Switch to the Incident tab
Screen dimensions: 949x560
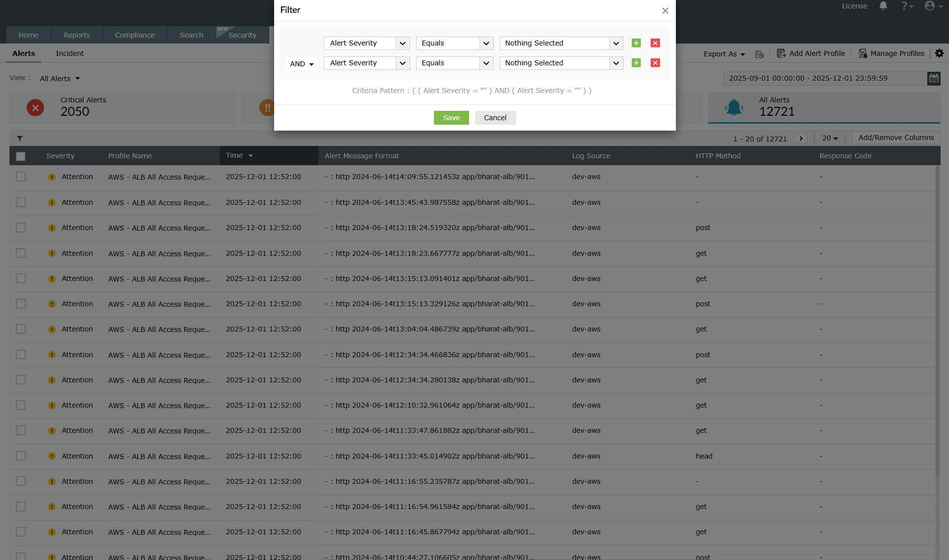pos(69,53)
